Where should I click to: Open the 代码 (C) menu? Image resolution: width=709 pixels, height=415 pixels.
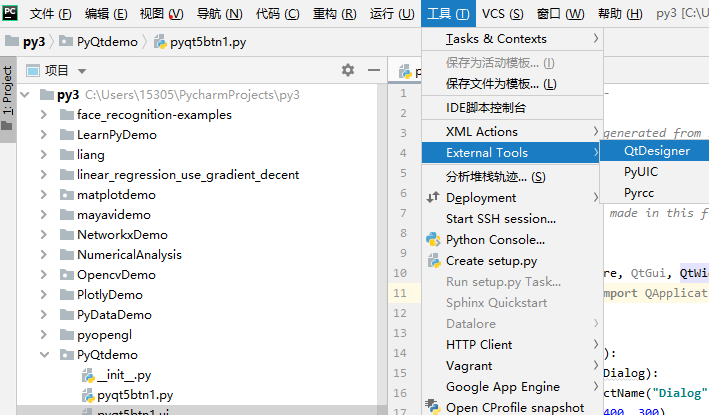tap(277, 14)
